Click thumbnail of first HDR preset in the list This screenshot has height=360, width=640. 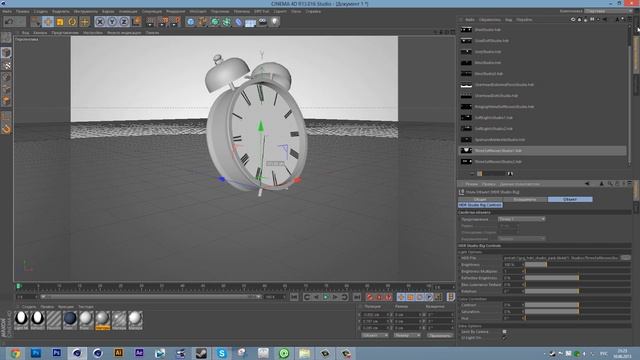(x=466, y=30)
